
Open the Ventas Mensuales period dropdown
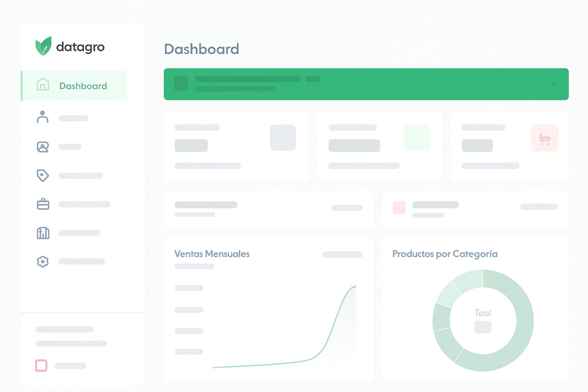[x=342, y=254]
